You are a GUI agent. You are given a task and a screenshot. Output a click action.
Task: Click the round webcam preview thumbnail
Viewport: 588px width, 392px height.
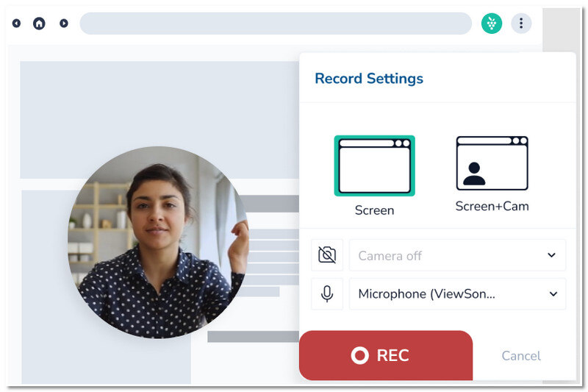(x=158, y=242)
